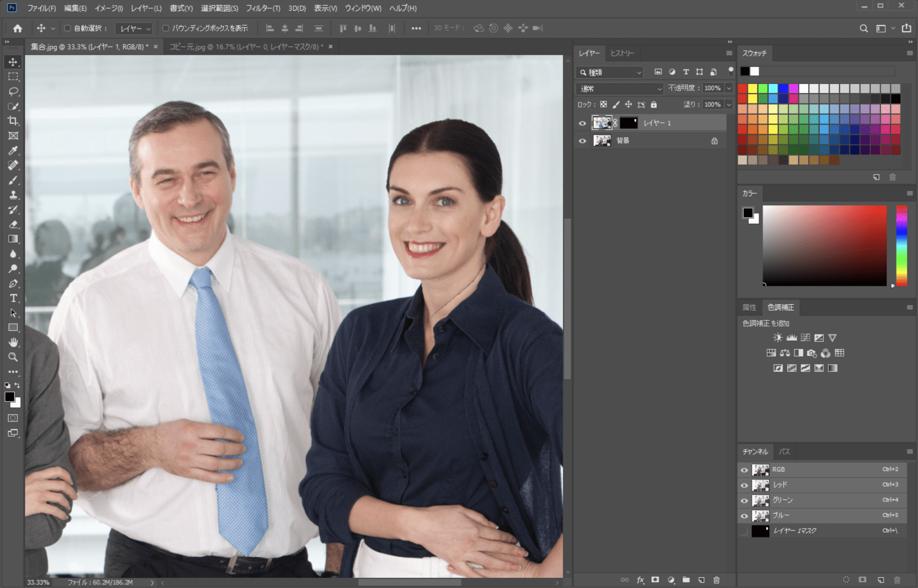The width and height of the screenshot is (918, 588).
Task: Pick the Eyedropper tool
Action: (x=13, y=151)
